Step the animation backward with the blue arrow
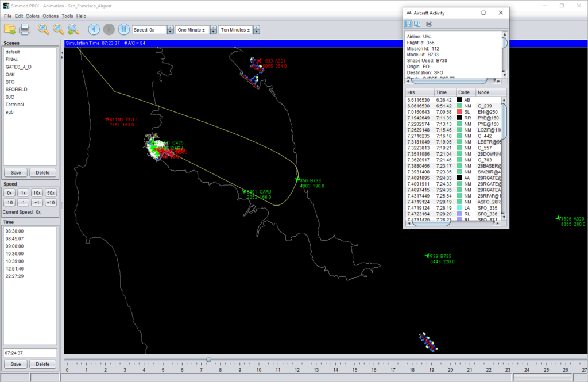588x382 pixels. (94, 29)
